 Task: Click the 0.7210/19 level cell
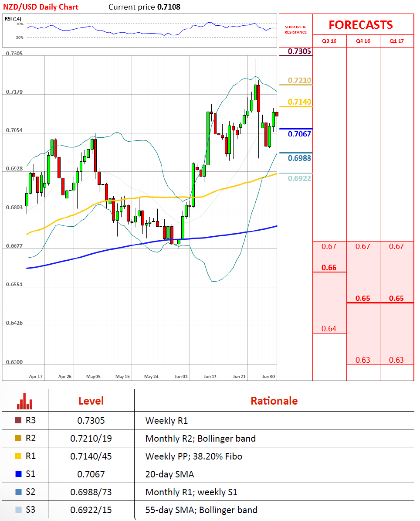coord(91,439)
